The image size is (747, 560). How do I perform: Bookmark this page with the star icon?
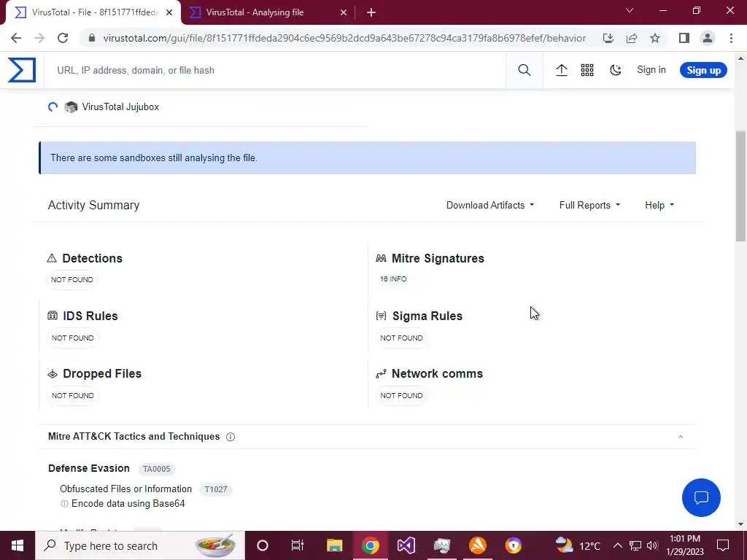pyautogui.click(x=655, y=38)
